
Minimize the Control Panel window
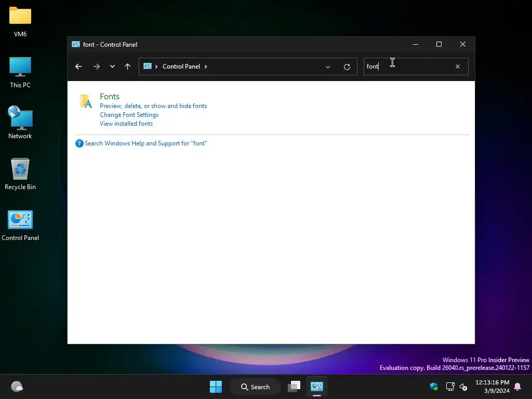(416, 45)
